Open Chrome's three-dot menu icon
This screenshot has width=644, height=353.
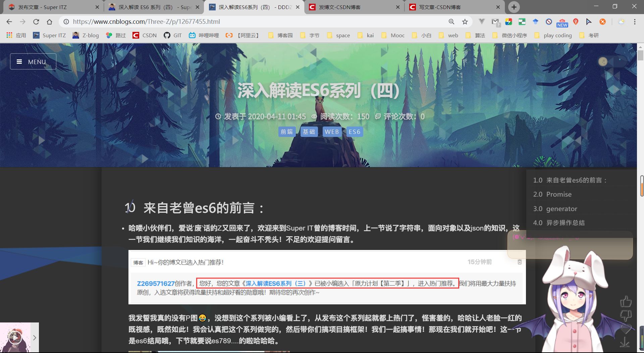(635, 21)
